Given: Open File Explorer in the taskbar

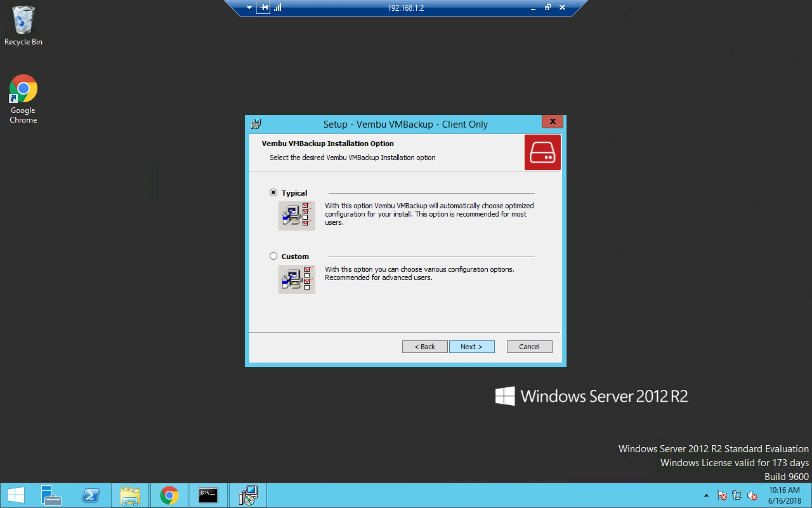Looking at the screenshot, I should [x=130, y=495].
